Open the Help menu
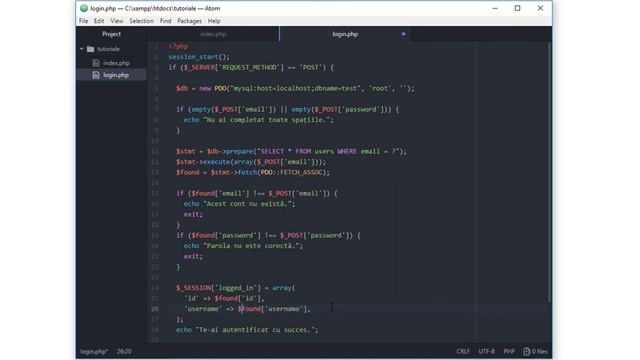The height and width of the screenshot is (360, 640). pyautogui.click(x=214, y=21)
